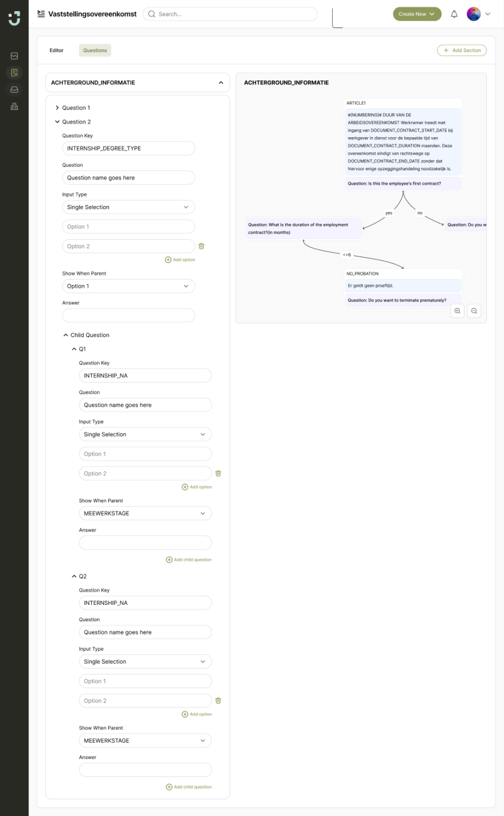Edit Q1's INTERNSHIP_NA question key field
This screenshot has height=816, width=504.
146,376
